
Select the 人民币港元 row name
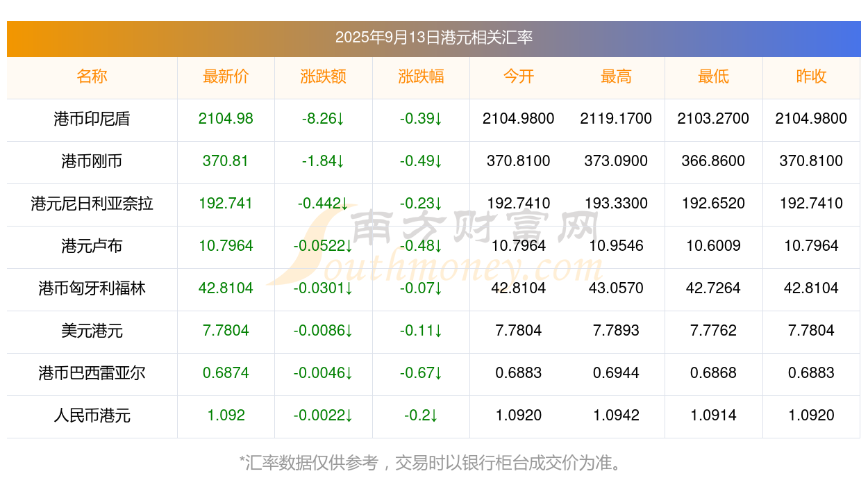(x=92, y=416)
